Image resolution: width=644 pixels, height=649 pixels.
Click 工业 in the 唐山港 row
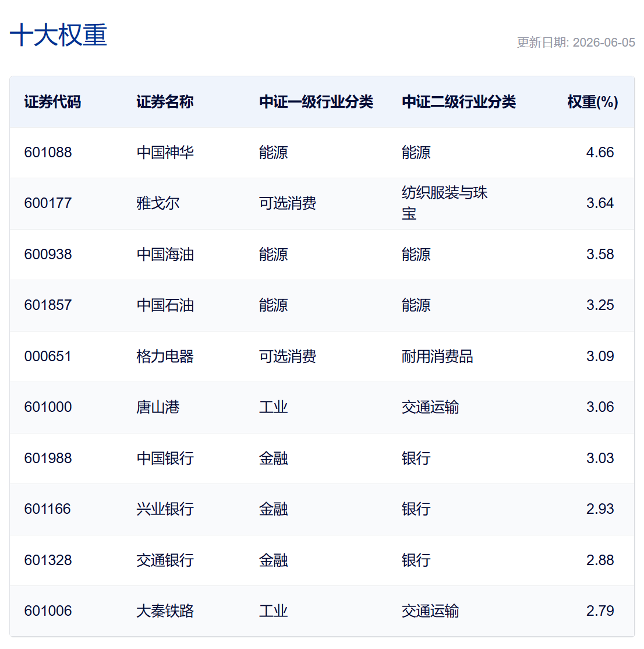pyautogui.click(x=274, y=407)
